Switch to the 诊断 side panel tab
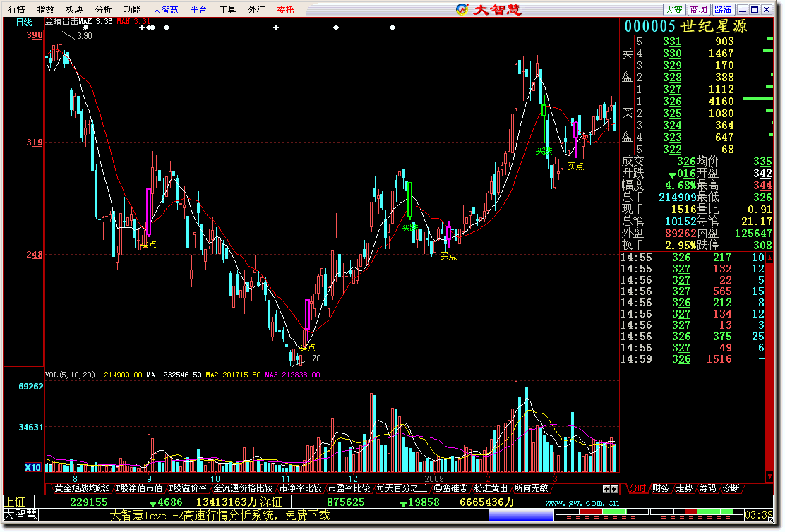The image size is (785, 532). tap(731, 488)
